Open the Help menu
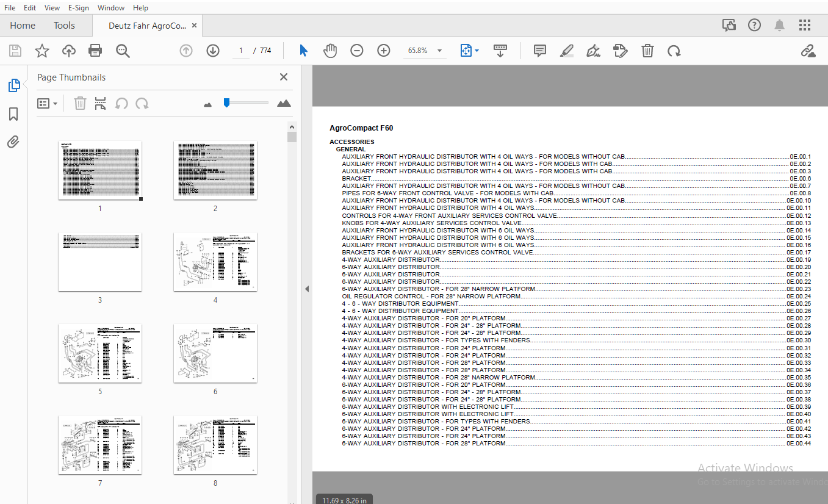 [x=140, y=7]
